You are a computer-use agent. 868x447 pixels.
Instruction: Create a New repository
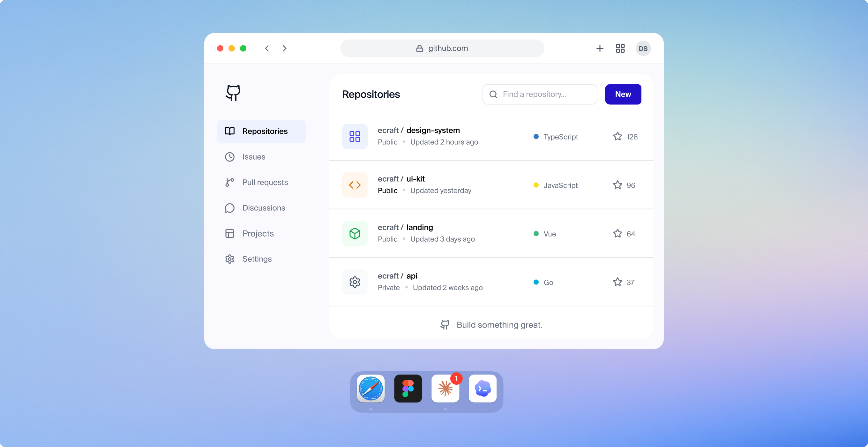click(x=623, y=95)
